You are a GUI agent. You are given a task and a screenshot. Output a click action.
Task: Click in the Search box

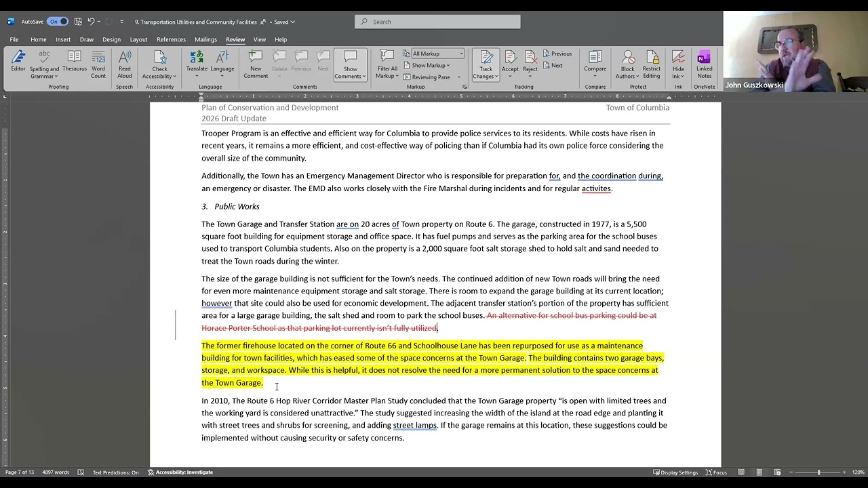437,22
